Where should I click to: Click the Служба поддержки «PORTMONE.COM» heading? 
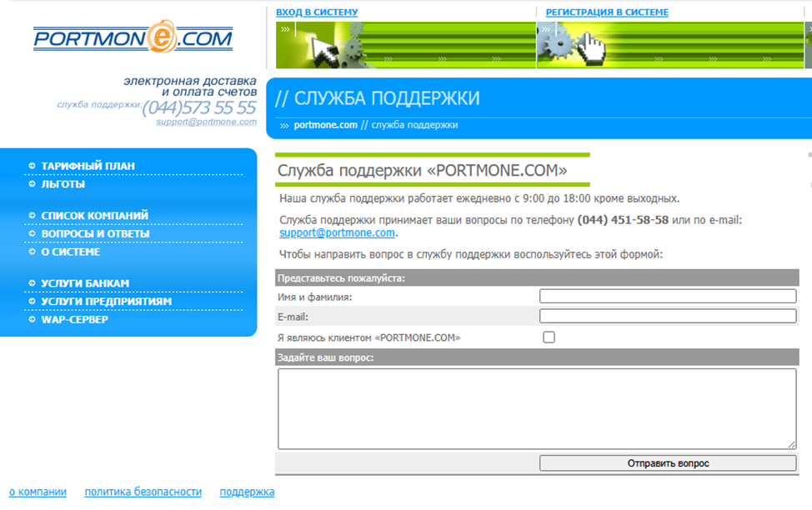422,170
